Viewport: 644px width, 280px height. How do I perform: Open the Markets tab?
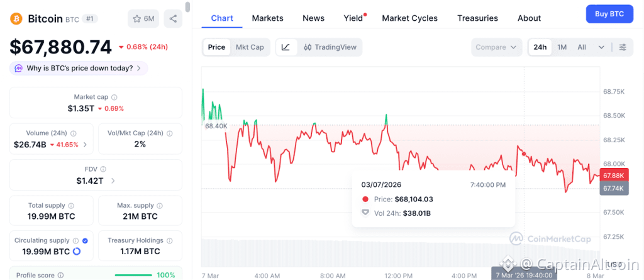[267, 18]
